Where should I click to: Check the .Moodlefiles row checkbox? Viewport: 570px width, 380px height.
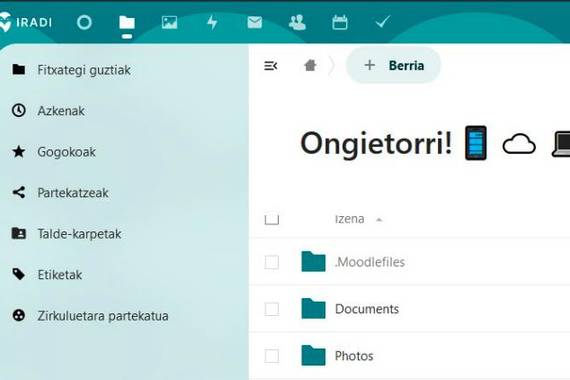tap(272, 262)
